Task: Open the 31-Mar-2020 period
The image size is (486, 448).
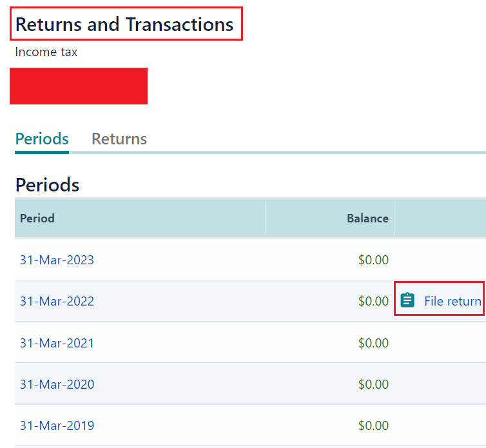Action: point(57,384)
